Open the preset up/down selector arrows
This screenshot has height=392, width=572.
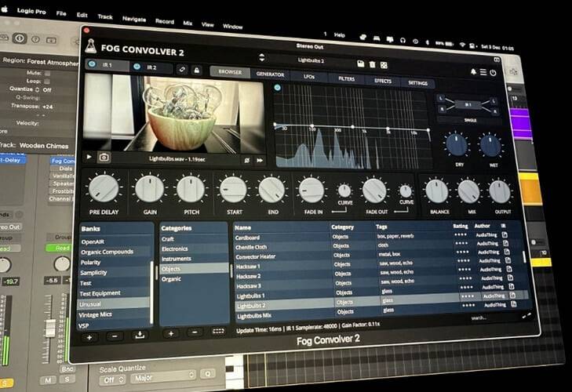coord(262,57)
